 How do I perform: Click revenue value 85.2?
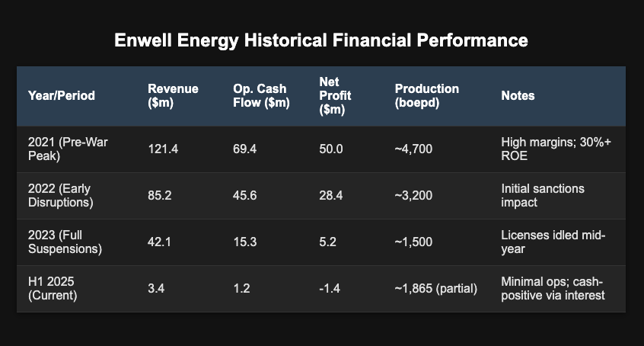pos(160,195)
